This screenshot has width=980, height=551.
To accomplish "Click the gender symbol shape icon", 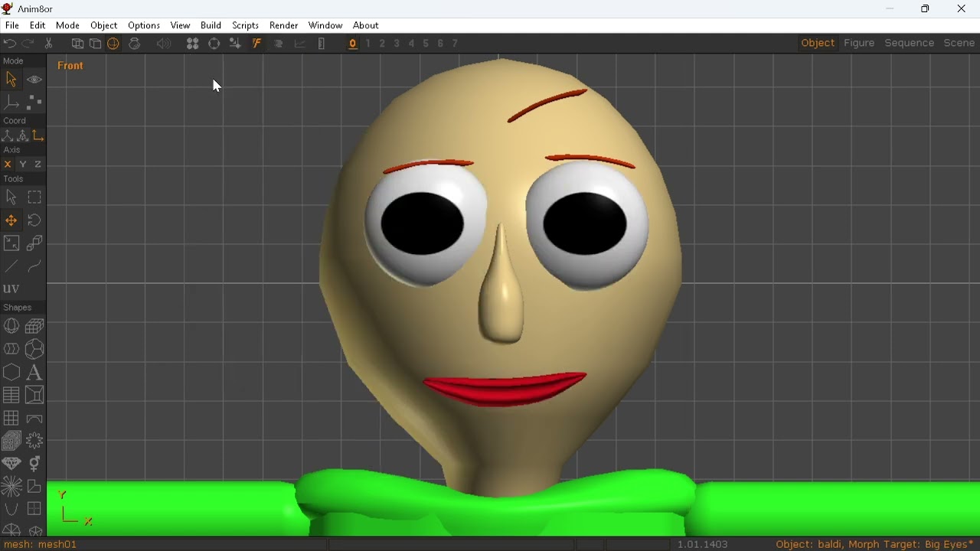I will 34,464.
